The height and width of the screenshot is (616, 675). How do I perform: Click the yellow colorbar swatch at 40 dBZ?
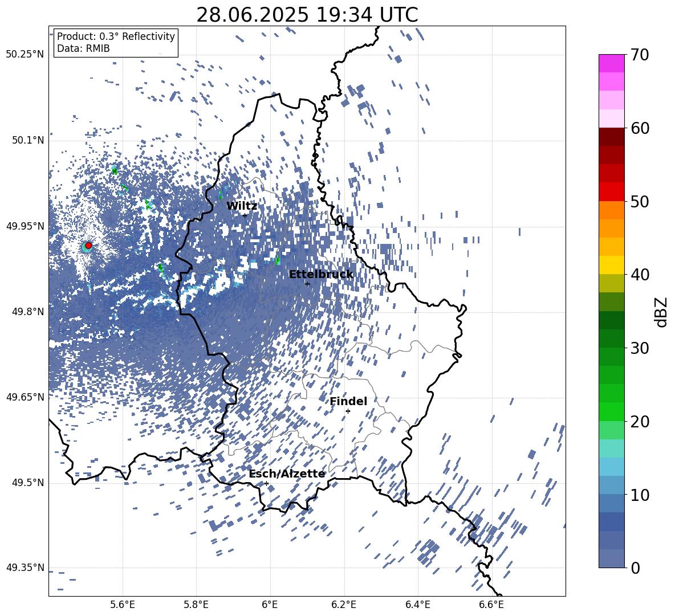click(611, 265)
